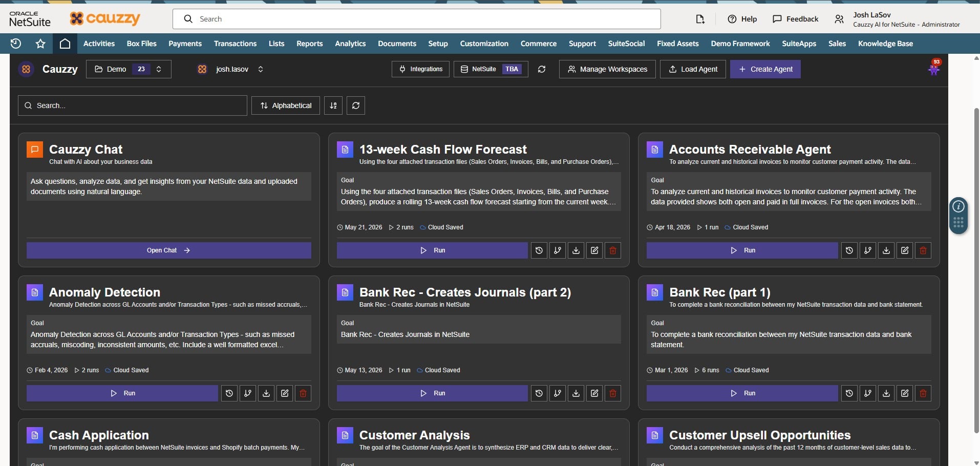
Task: Edit the Bank Rec - Creates Journals (part 2) agent
Action: tap(594, 393)
